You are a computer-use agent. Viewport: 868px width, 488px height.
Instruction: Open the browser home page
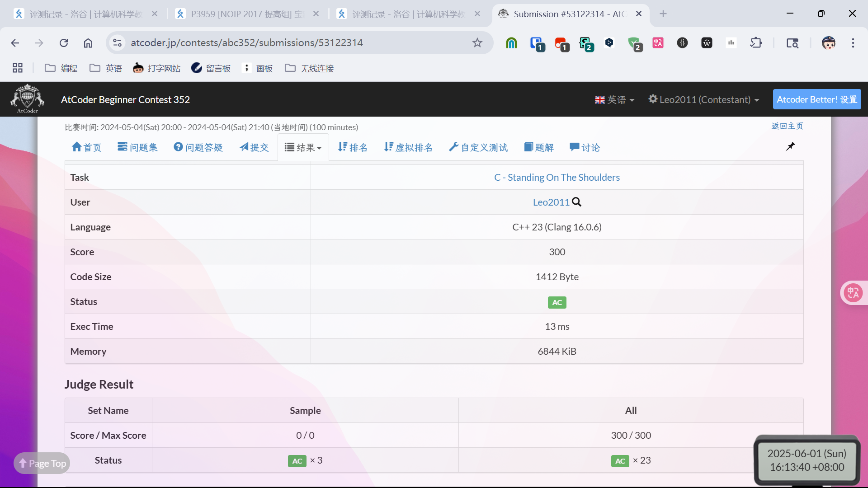point(88,43)
